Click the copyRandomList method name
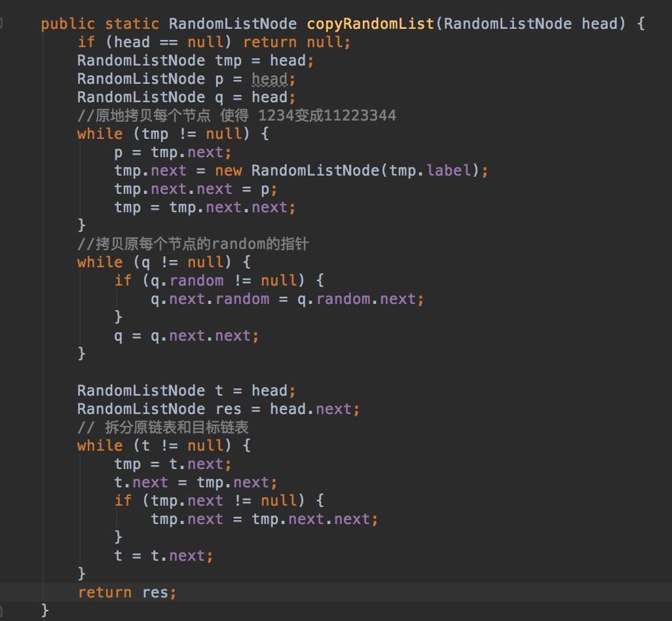Image resolution: width=672 pixels, height=621 pixels. [x=370, y=24]
